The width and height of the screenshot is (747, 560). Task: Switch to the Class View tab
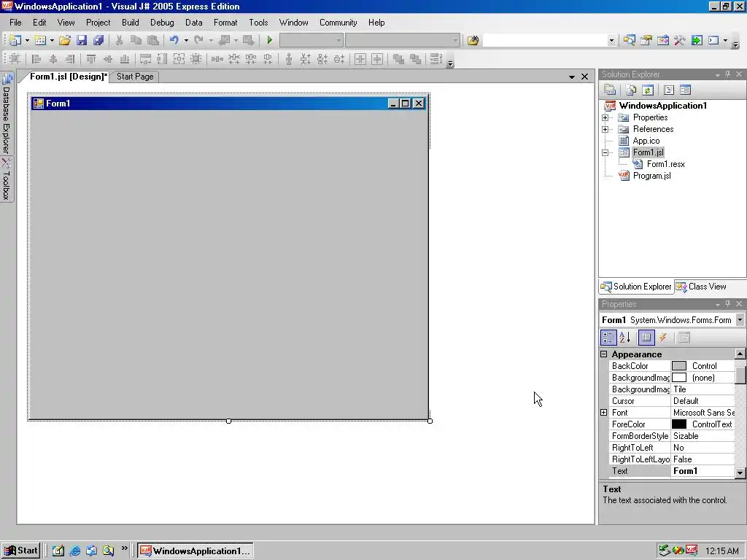(701, 287)
